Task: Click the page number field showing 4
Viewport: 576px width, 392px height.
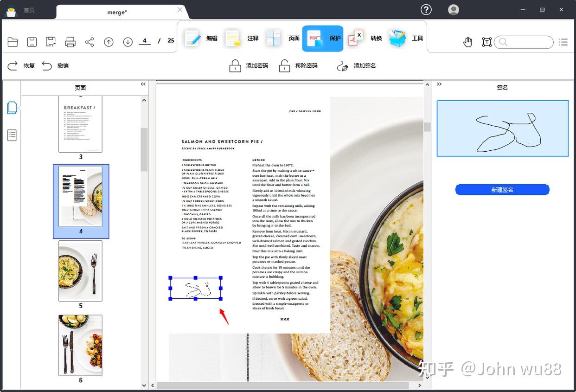Action: [x=145, y=41]
